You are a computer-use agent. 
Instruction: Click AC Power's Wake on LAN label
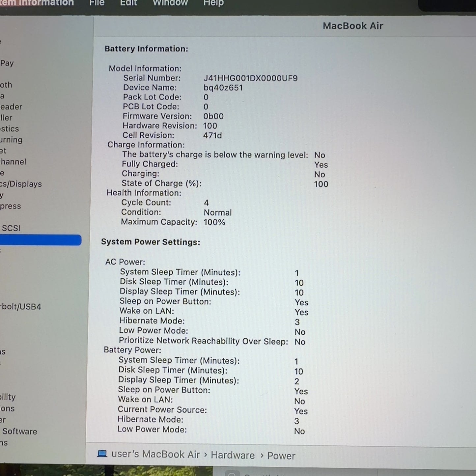coord(147,311)
